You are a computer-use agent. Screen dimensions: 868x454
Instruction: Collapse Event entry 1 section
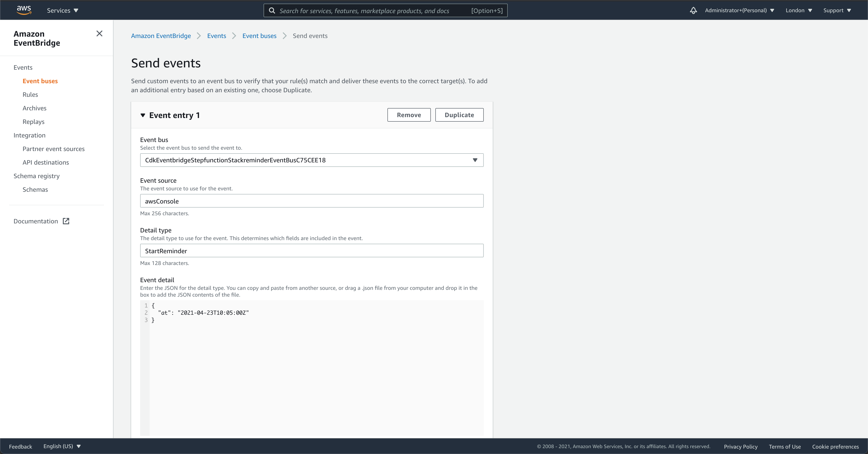(143, 115)
